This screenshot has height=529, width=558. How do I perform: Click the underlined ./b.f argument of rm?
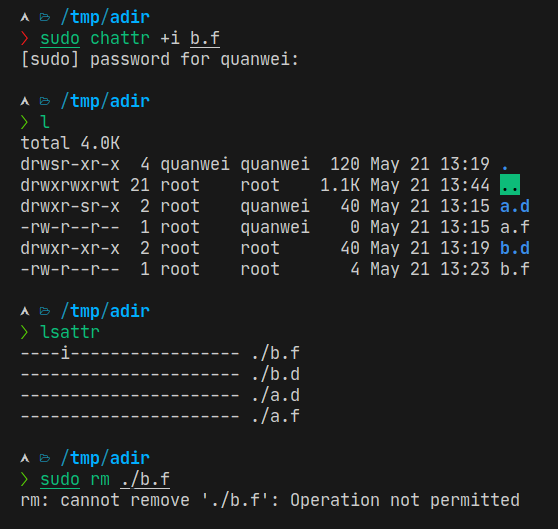[145, 479]
